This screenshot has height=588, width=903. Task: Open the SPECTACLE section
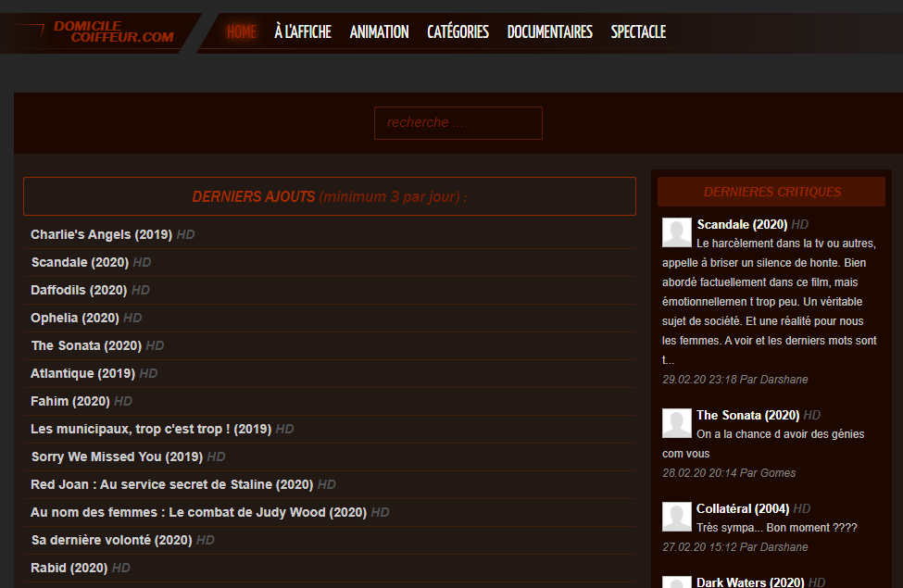(x=638, y=31)
